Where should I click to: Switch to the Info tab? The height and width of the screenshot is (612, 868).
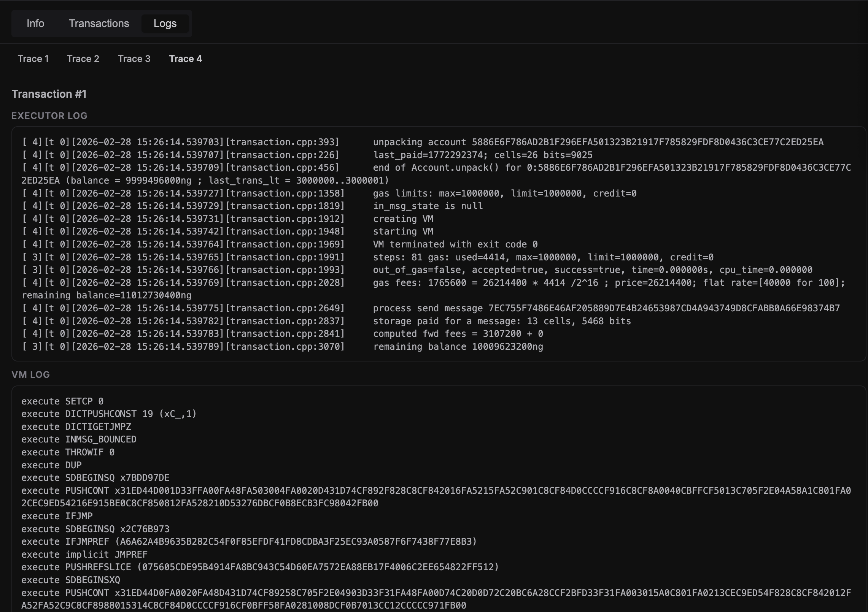[35, 23]
